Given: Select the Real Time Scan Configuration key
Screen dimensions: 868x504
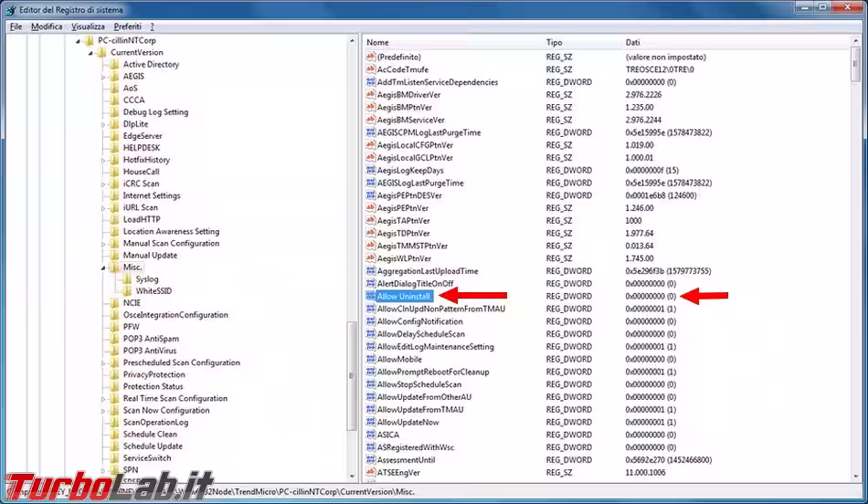Looking at the screenshot, I should (x=175, y=398).
